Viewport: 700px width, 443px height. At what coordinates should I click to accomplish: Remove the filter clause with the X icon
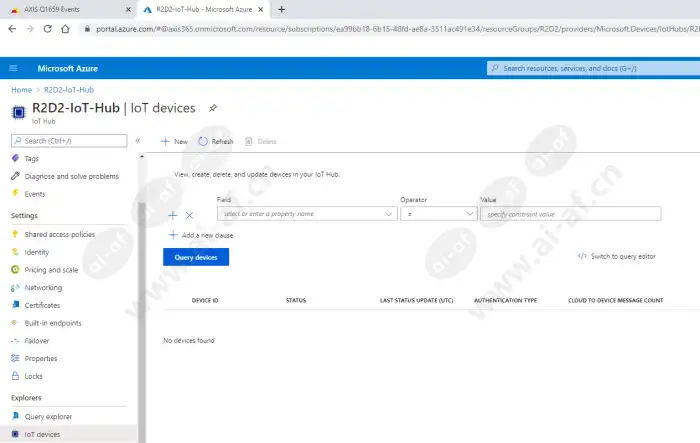tap(189, 215)
